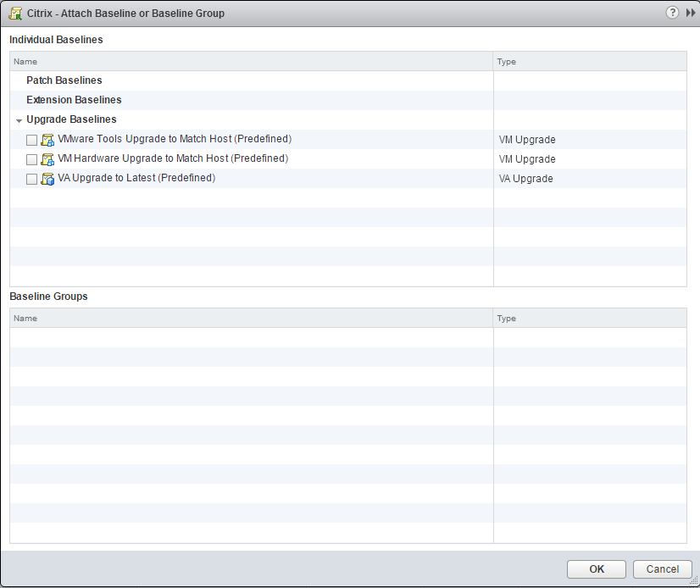Click the Cancel button
This screenshot has height=588, width=700.
point(662,569)
